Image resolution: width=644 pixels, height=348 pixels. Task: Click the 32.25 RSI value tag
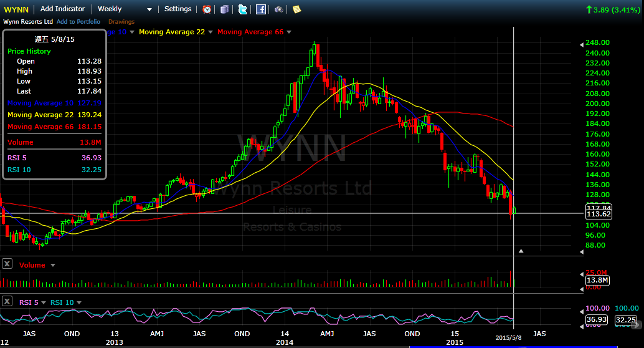pyautogui.click(x=626, y=319)
